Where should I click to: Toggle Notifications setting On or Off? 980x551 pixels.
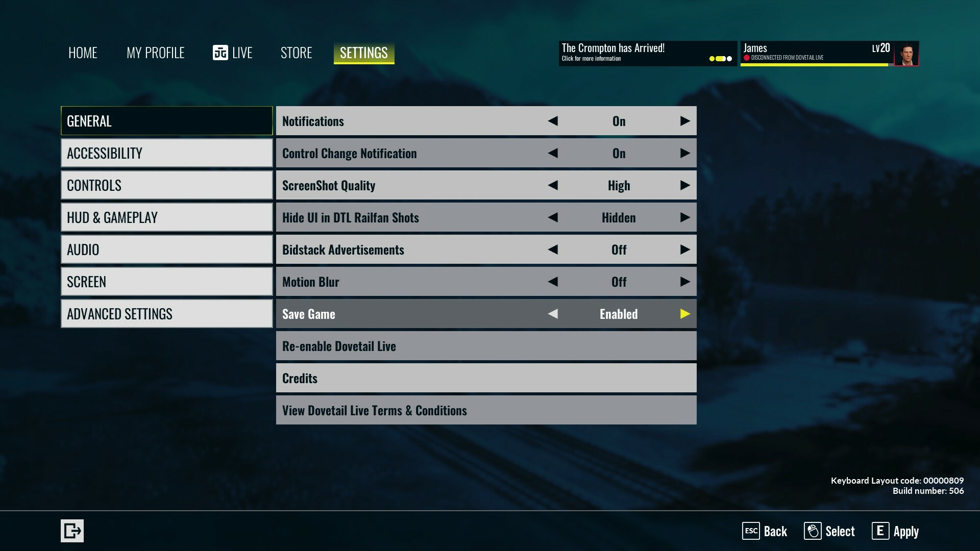pos(685,120)
